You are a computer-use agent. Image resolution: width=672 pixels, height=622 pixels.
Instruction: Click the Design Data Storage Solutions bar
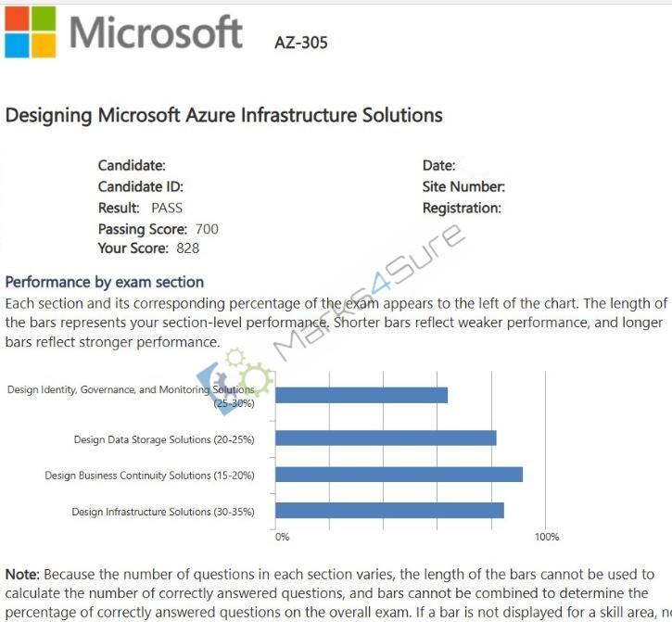[x=386, y=438]
